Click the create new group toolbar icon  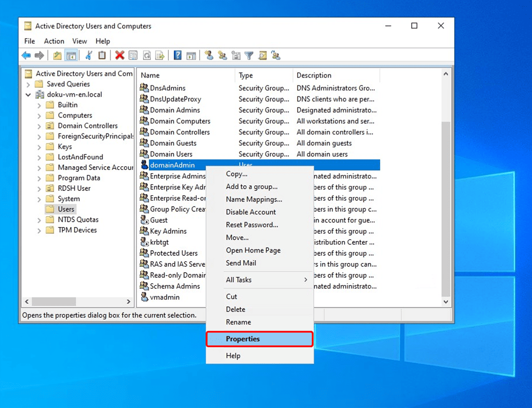(x=222, y=56)
